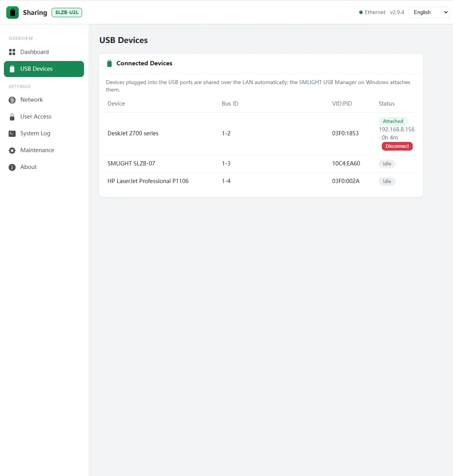Image resolution: width=453 pixels, height=476 pixels.
Task: Click the Maintenance gear icon
Action: pos(12,150)
